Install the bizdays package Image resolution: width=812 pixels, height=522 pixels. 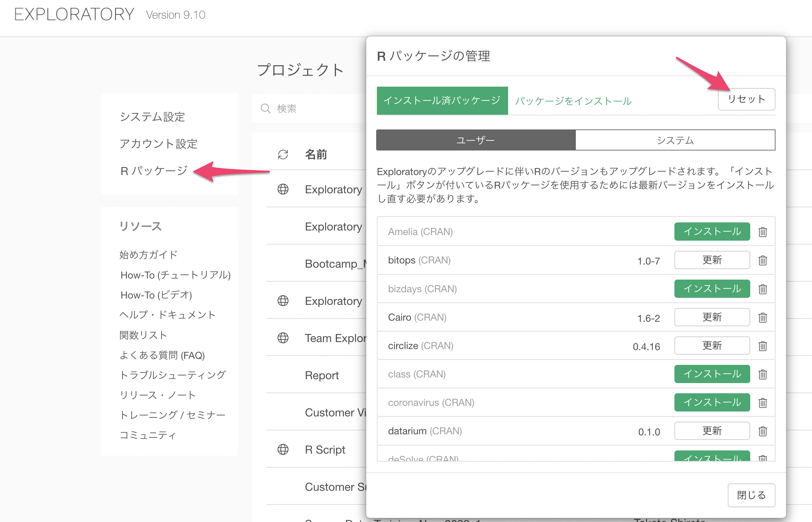712,289
